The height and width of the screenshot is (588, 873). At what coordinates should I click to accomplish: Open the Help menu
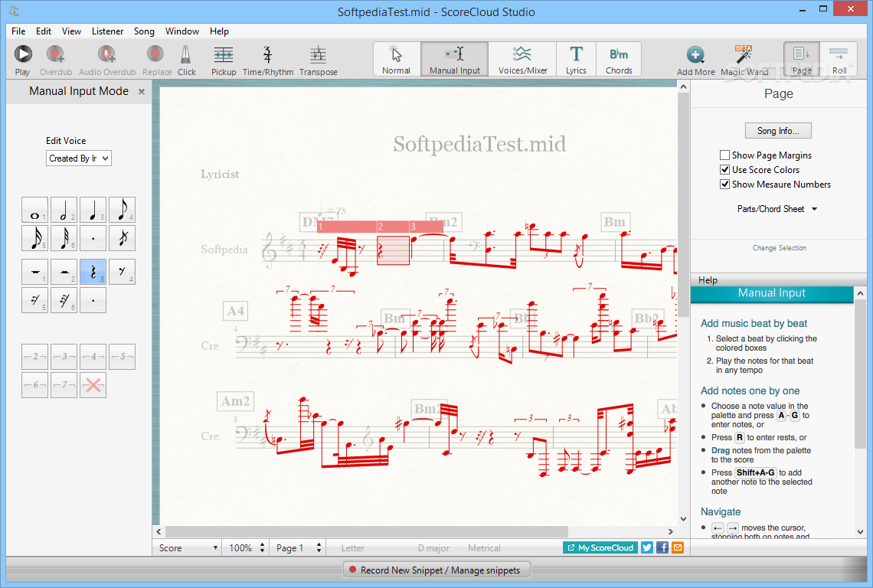(219, 31)
